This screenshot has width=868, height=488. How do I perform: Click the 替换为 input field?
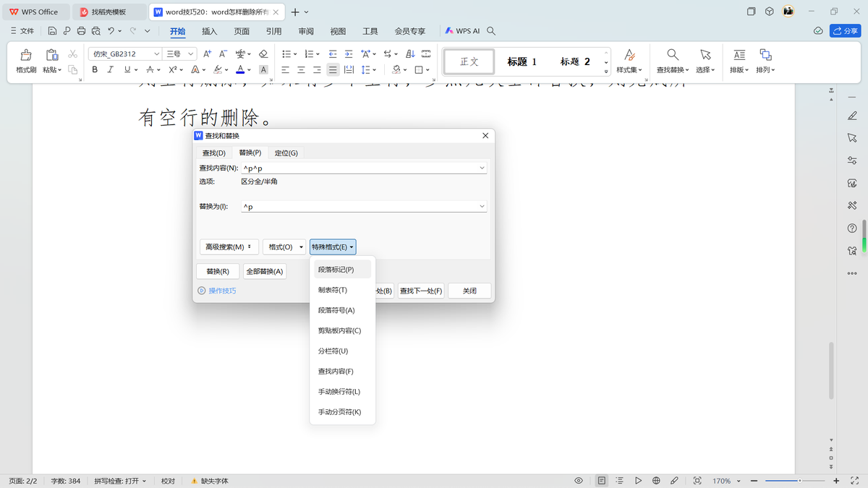pos(364,207)
